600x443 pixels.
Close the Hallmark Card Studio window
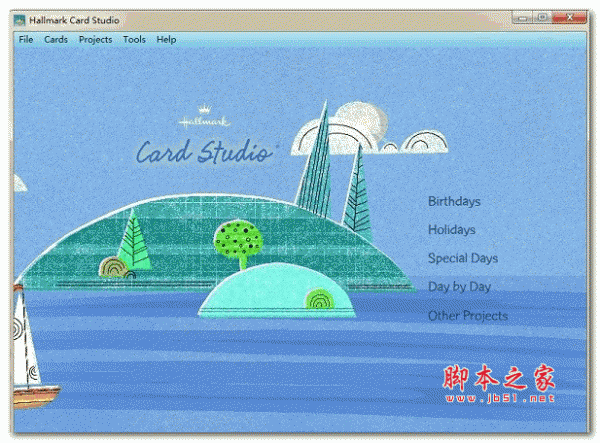569,18
